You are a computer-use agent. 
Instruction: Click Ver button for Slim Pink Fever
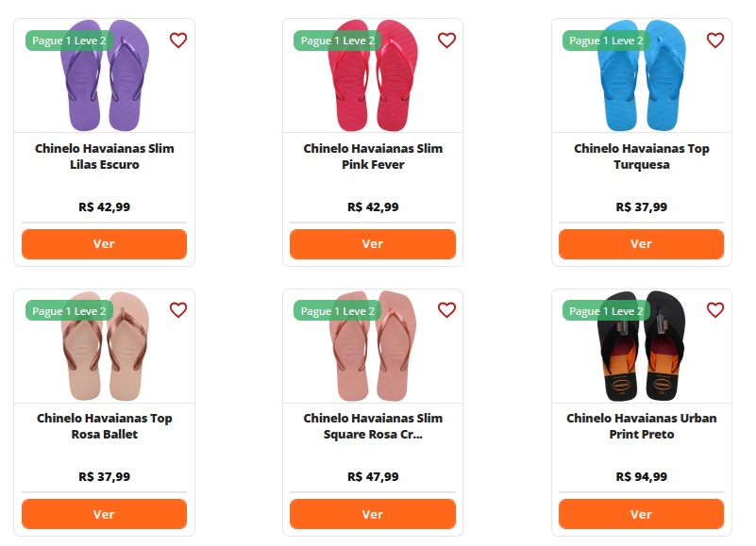pyautogui.click(x=373, y=243)
